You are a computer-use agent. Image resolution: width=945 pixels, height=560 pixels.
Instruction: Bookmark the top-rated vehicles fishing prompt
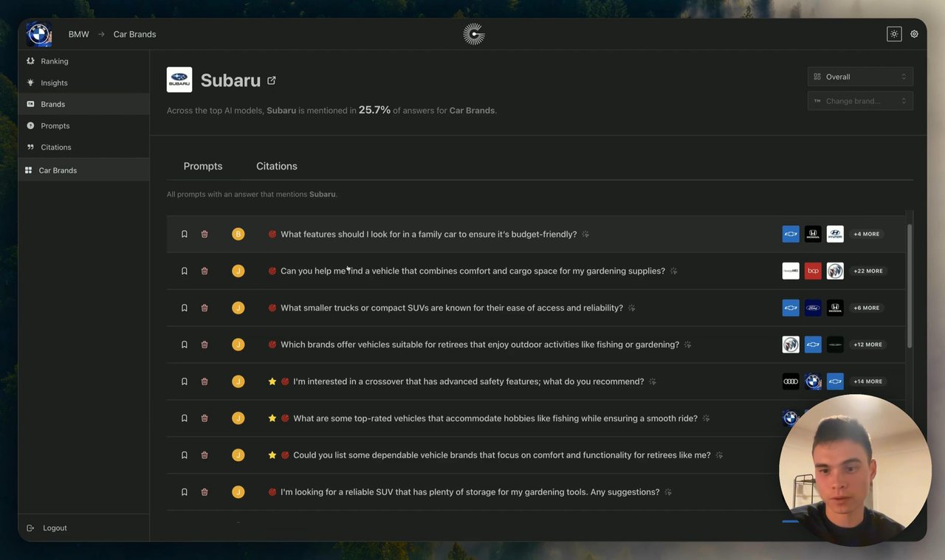[x=185, y=418]
